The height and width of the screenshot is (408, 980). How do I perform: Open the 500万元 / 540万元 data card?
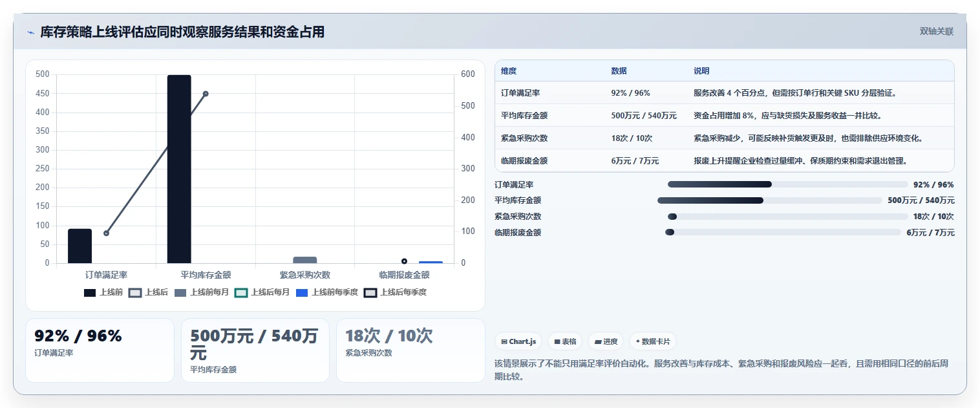[x=255, y=350]
